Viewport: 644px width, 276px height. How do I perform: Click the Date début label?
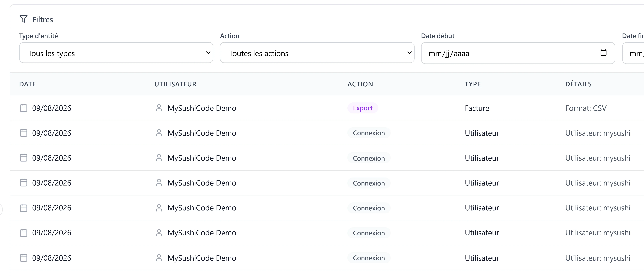(437, 36)
